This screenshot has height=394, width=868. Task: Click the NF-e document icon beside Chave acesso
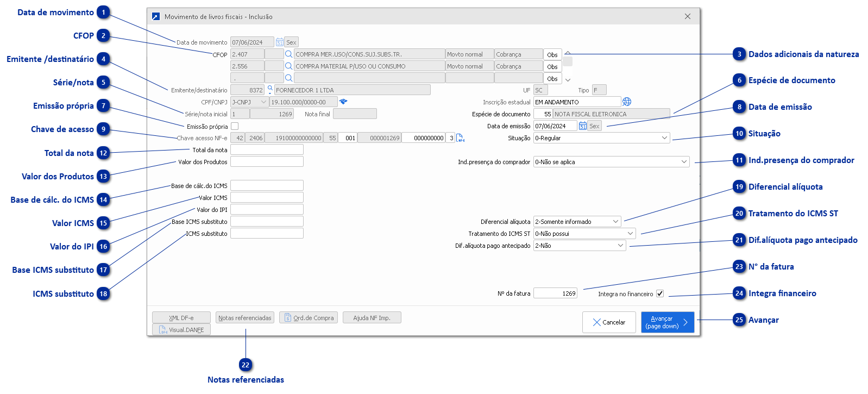pos(460,138)
